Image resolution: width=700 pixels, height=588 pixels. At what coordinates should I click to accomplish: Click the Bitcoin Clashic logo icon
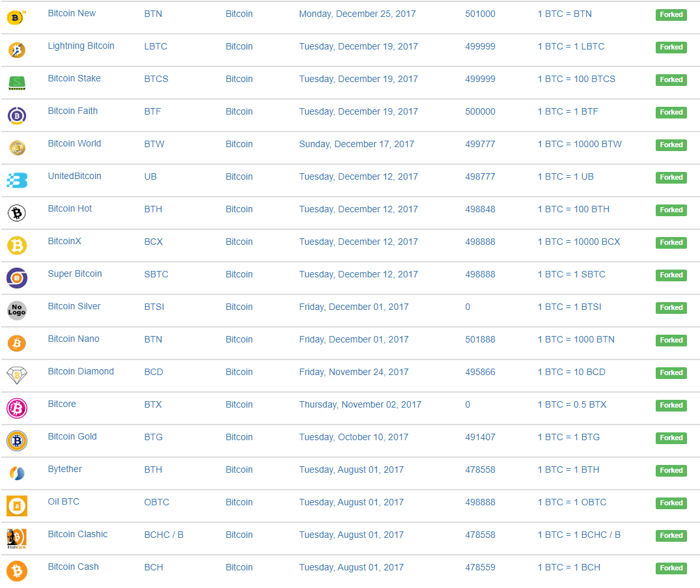pos(17,539)
